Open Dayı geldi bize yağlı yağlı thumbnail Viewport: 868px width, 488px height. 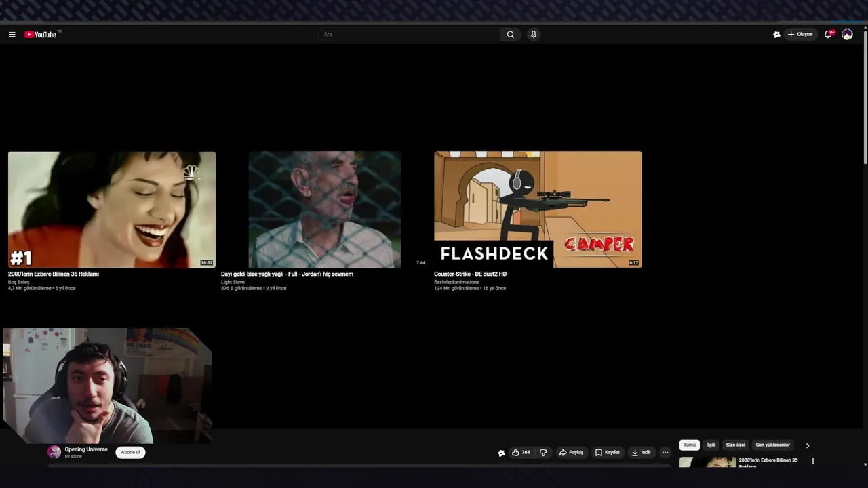click(x=325, y=209)
